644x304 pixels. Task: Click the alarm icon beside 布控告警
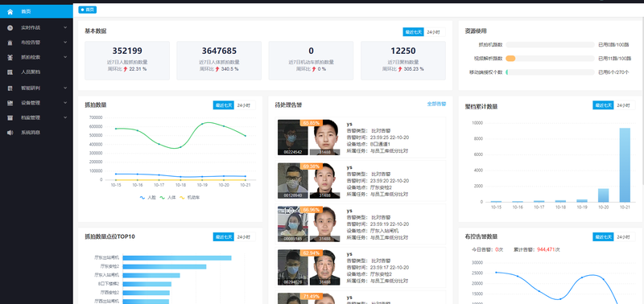point(10,43)
